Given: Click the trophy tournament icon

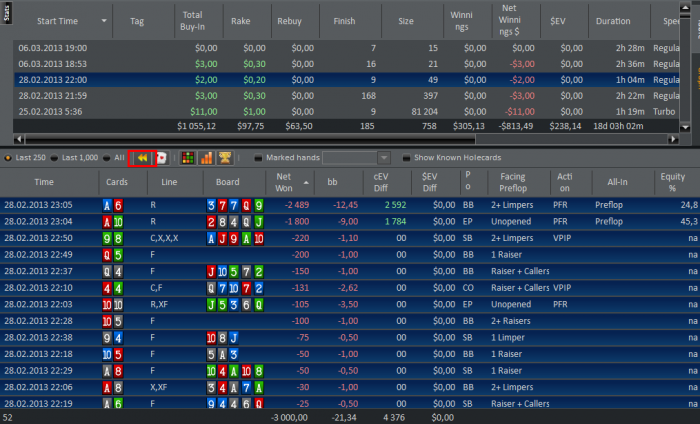Looking at the screenshot, I should point(225,158).
